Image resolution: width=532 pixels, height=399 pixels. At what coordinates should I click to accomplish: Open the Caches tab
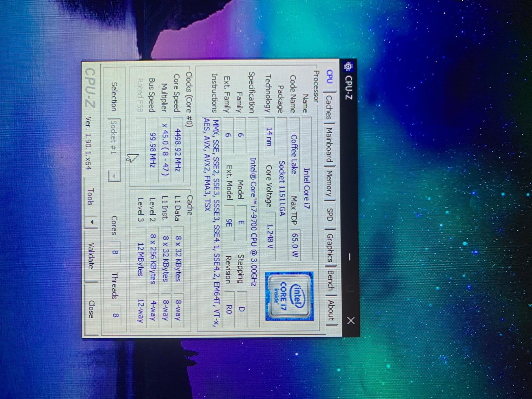329,107
